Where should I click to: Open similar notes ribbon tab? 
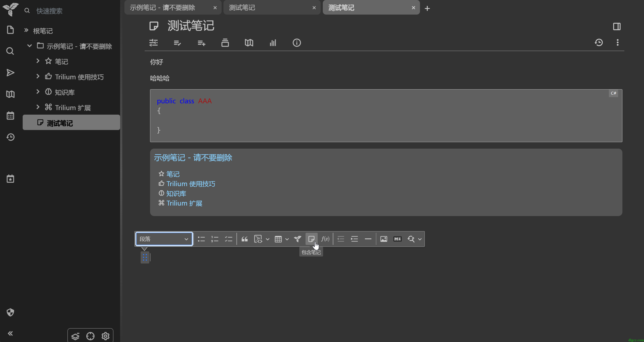click(x=273, y=43)
